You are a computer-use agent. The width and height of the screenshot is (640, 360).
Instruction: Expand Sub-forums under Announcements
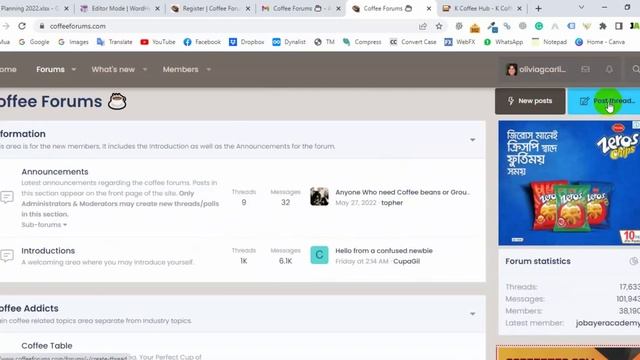[x=44, y=225]
